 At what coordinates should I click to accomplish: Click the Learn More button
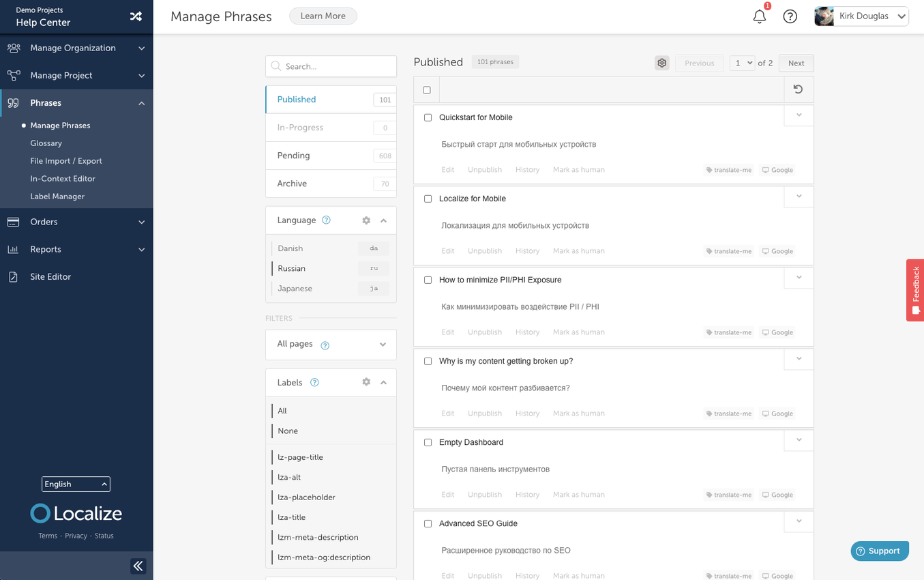coord(323,16)
